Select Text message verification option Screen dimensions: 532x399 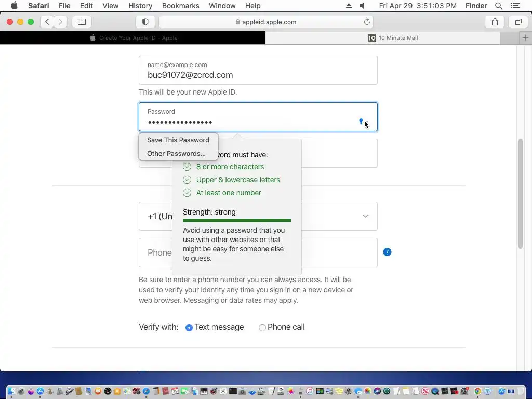coord(189,327)
